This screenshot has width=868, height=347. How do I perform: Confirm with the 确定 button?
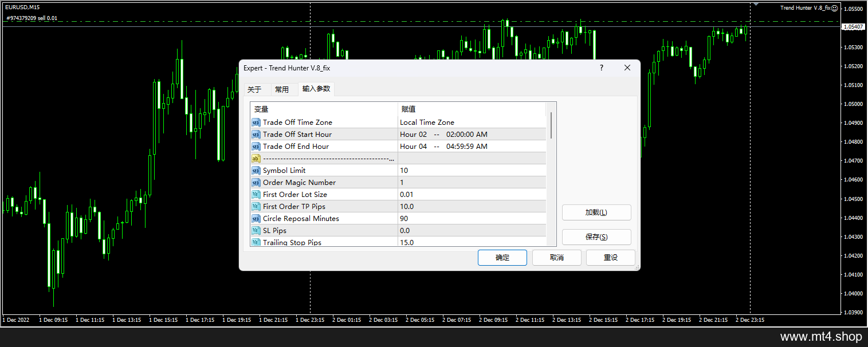tap(502, 258)
